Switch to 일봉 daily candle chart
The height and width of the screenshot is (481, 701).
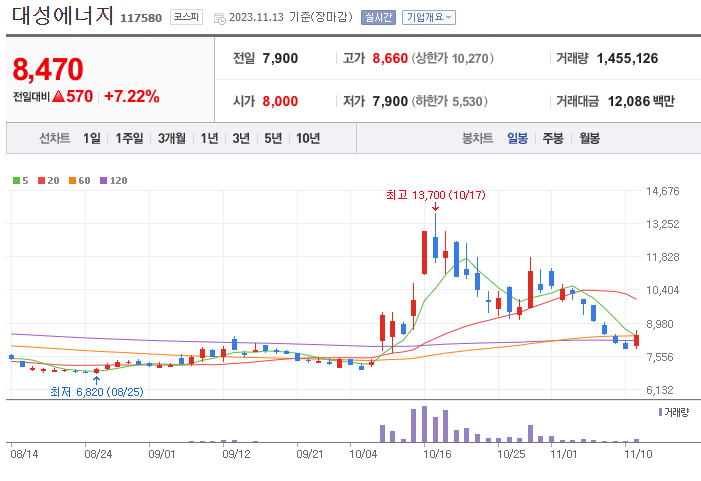(x=517, y=138)
